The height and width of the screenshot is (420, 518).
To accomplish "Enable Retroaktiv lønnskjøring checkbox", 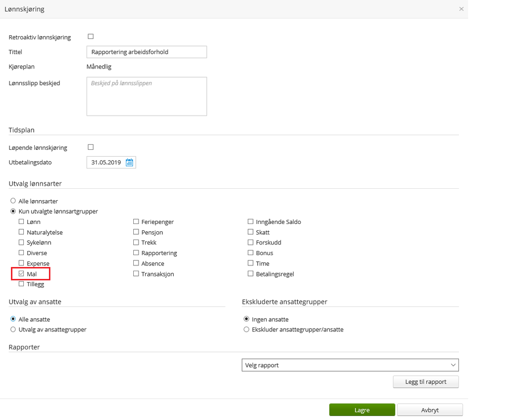I will click(x=91, y=36).
